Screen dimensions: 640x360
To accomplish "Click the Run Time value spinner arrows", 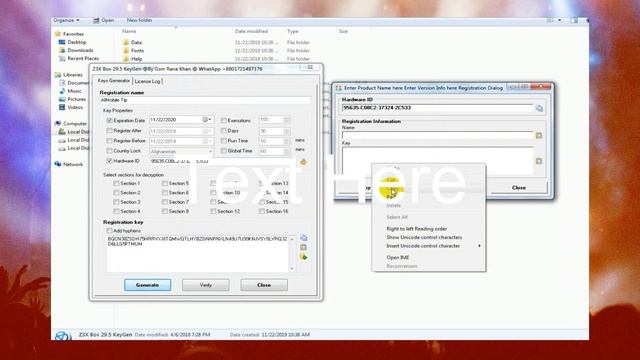I will [286, 141].
